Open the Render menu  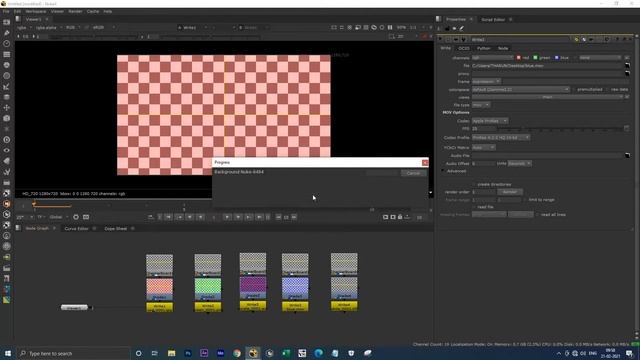click(75, 11)
